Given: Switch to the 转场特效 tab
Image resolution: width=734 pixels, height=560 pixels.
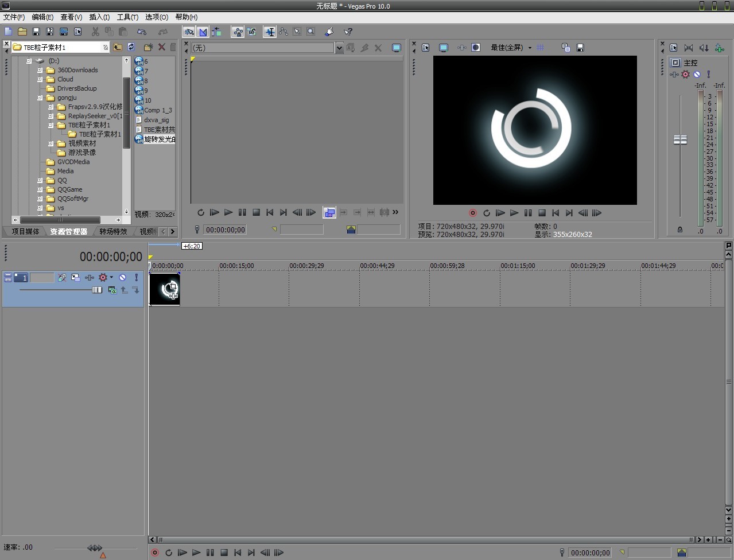Looking at the screenshot, I should point(113,231).
